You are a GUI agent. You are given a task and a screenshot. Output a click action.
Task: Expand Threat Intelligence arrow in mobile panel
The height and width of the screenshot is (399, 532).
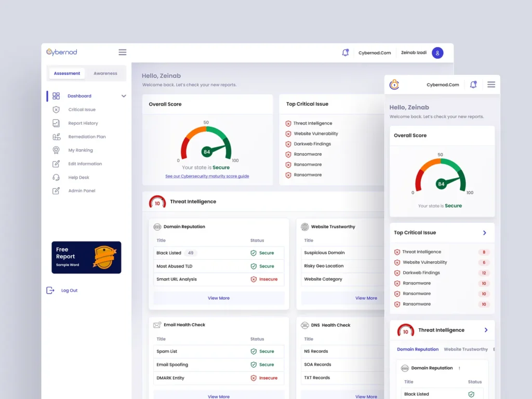point(486,330)
